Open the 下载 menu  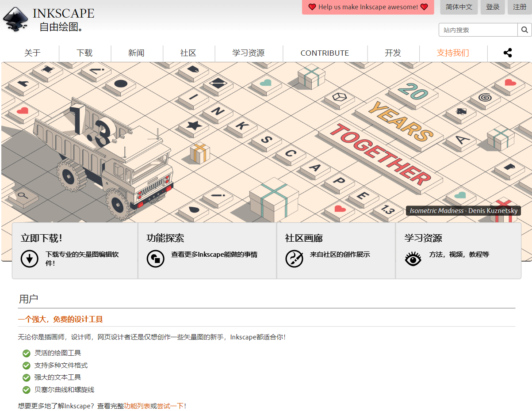(x=84, y=53)
